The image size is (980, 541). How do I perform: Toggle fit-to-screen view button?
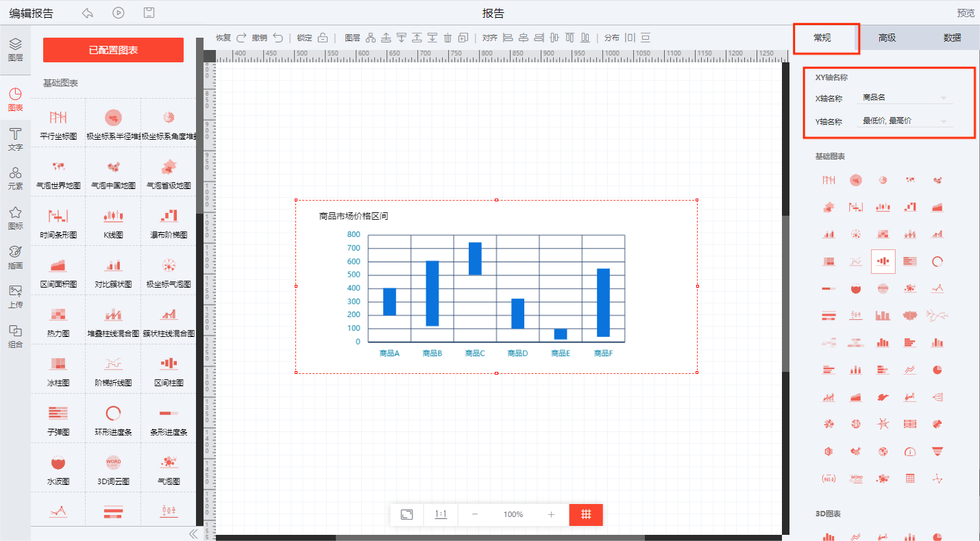click(x=406, y=514)
